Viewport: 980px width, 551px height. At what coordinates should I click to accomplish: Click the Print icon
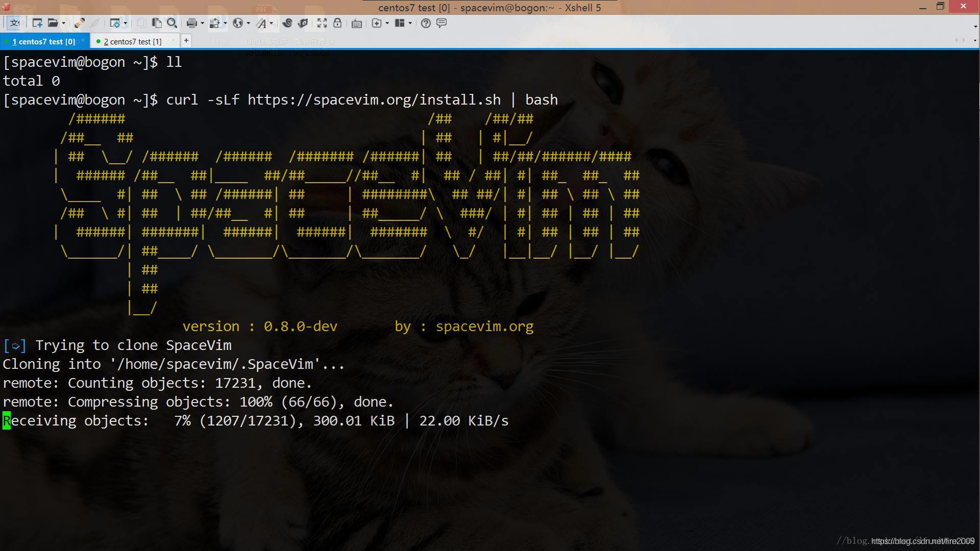191,23
